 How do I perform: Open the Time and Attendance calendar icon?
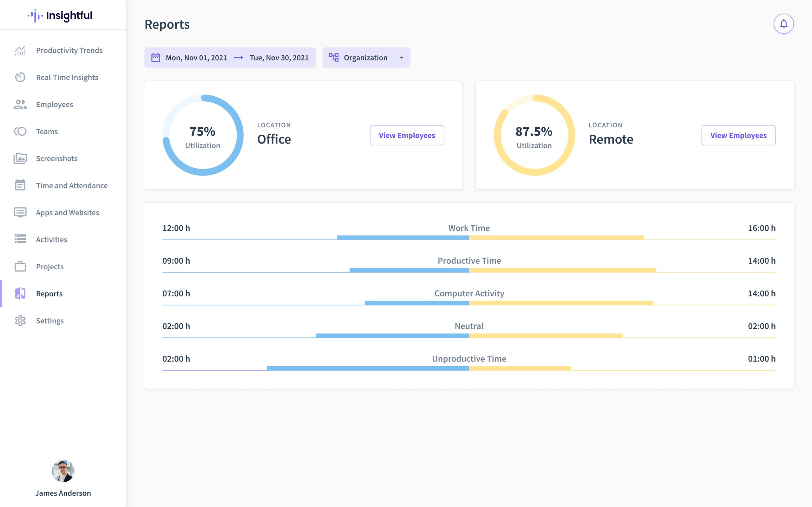click(x=20, y=185)
